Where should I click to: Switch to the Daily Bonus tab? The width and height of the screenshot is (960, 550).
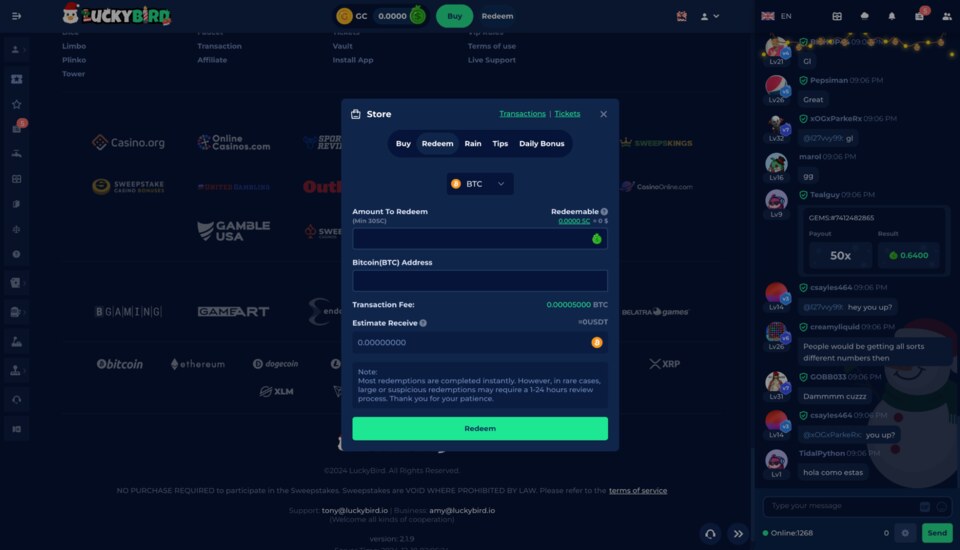(541, 144)
